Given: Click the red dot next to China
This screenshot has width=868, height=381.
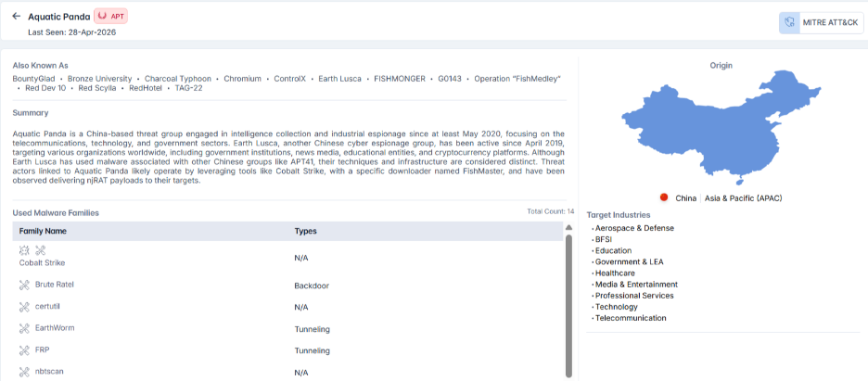Looking at the screenshot, I should [664, 197].
